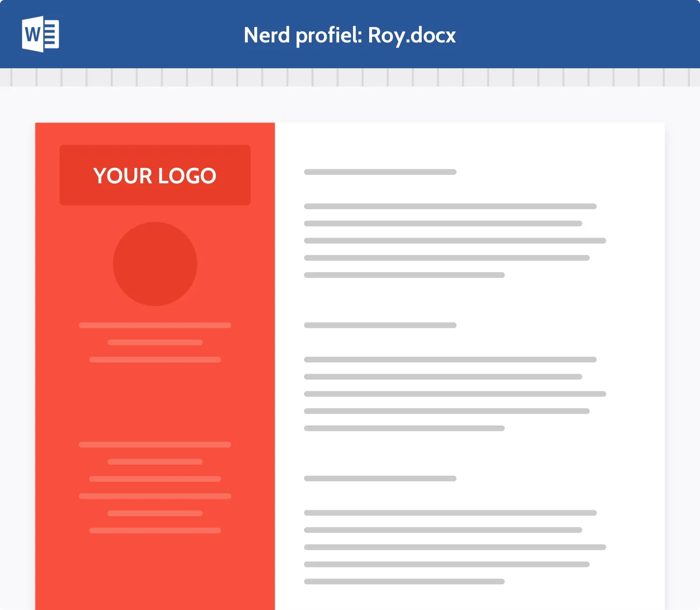This screenshot has height=610, width=700.
Task: Click the top line of the lower sidebar text group
Action: coord(155,445)
